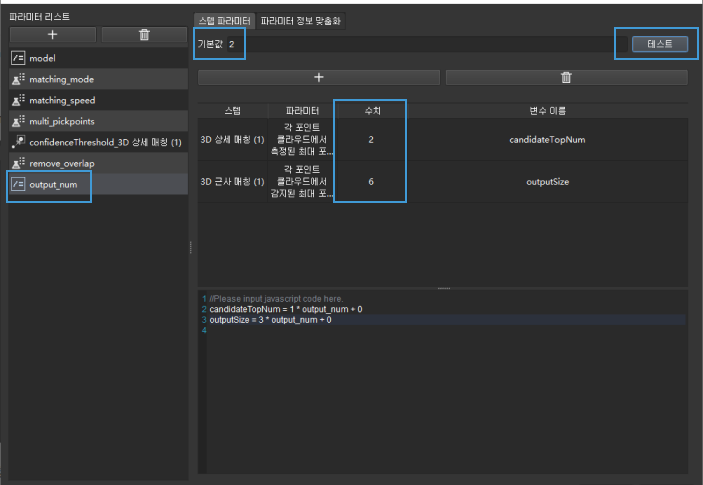Click the outputSize code line in the editor

270,320
